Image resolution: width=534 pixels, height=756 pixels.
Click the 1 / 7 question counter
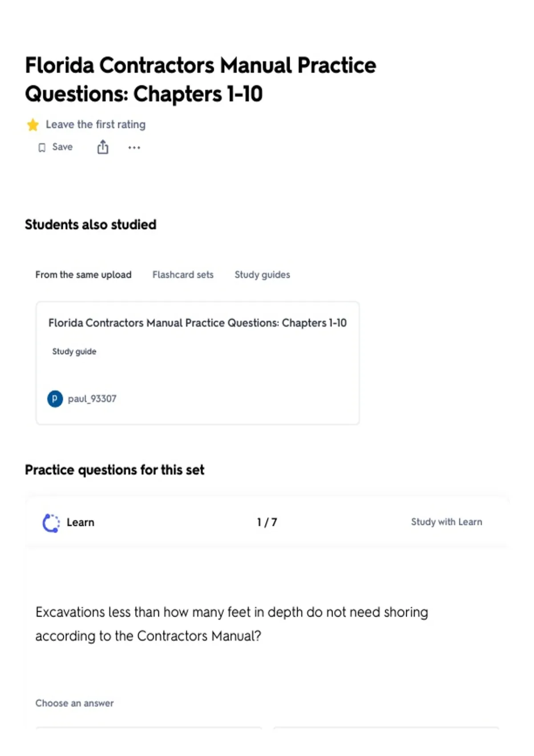(x=267, y=523)
